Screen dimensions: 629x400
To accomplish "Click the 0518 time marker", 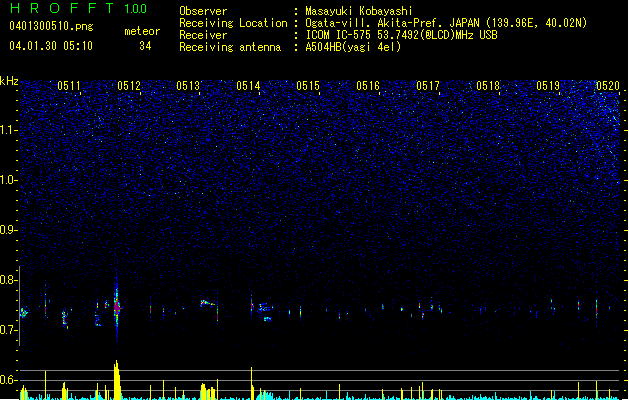I will point(488,86).
